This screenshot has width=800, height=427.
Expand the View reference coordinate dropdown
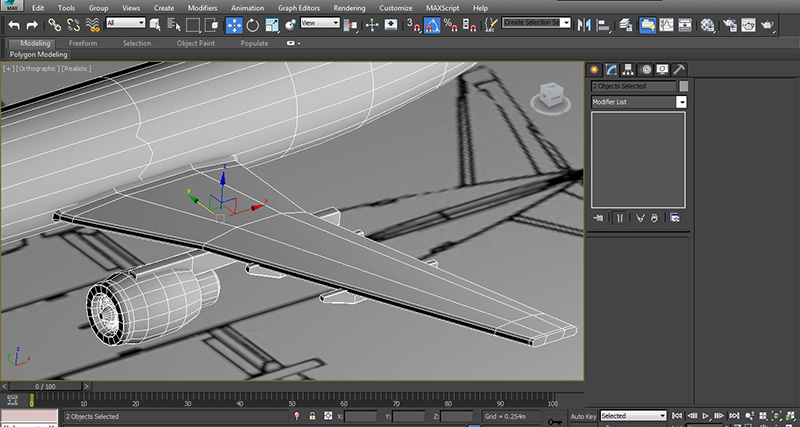320,23
